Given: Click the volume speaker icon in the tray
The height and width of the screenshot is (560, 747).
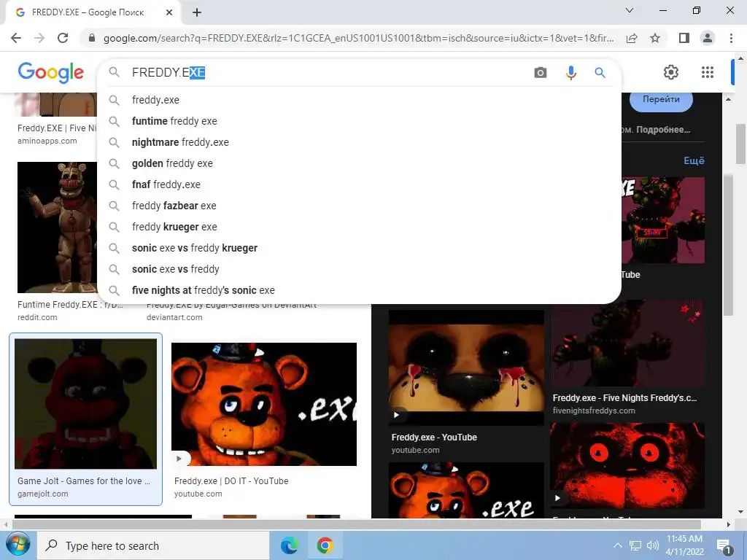Looking at the screenshot, I should pyautogui.click(x=652, y=545).
